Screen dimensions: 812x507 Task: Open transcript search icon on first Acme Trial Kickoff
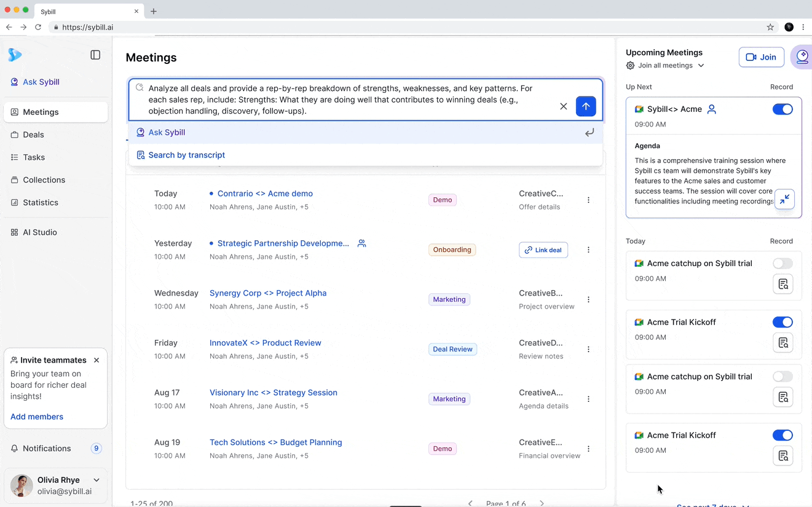tap(783, 343)
